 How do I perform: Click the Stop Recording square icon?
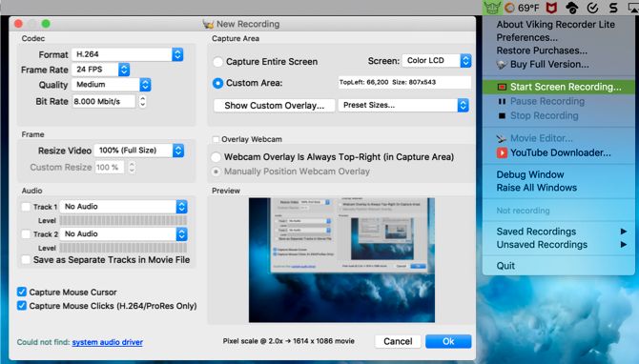tap(502, 116)
